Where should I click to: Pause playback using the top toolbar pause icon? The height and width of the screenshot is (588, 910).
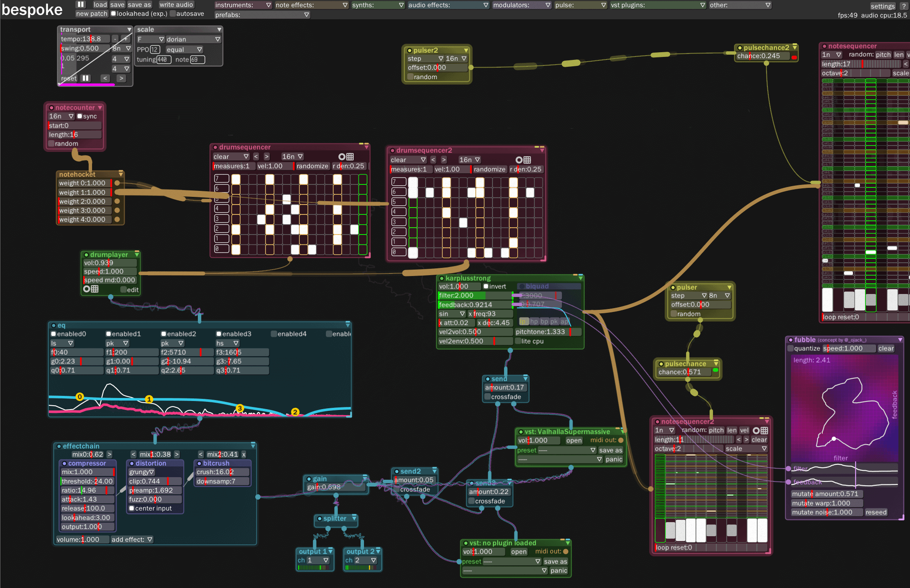pos(80,4)
